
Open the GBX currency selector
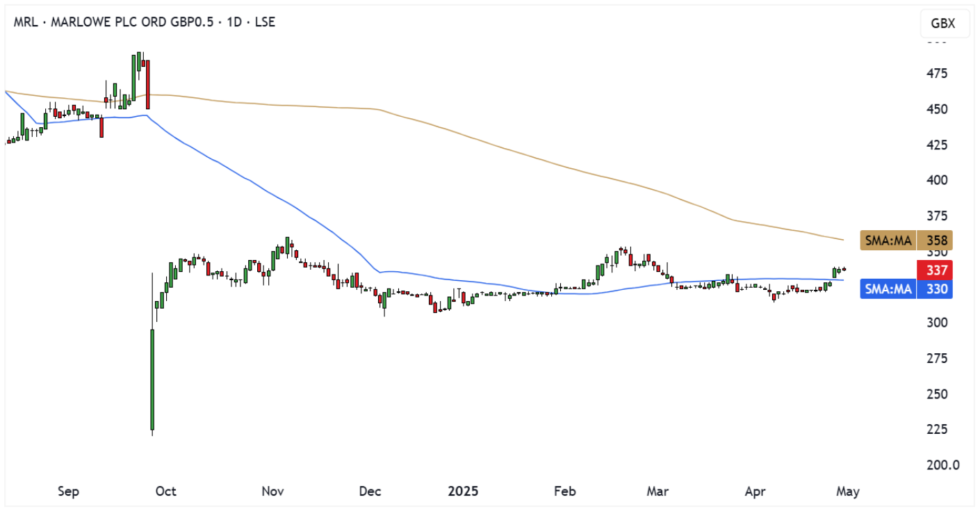point(943,24)
